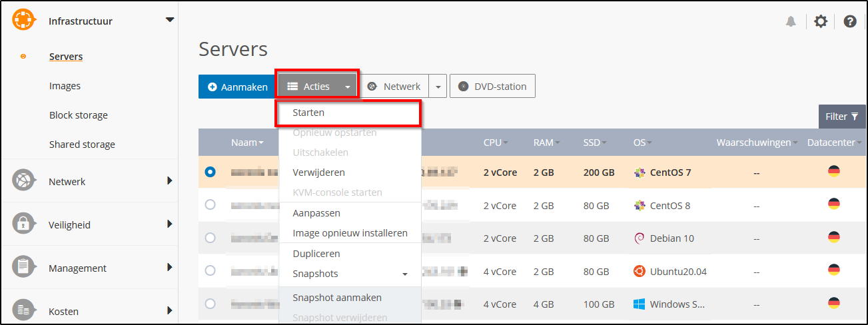The height and width of the screenshot is (325, 868).
Task: Click the Veiligheid padlock icon
Action: point(23,224)
